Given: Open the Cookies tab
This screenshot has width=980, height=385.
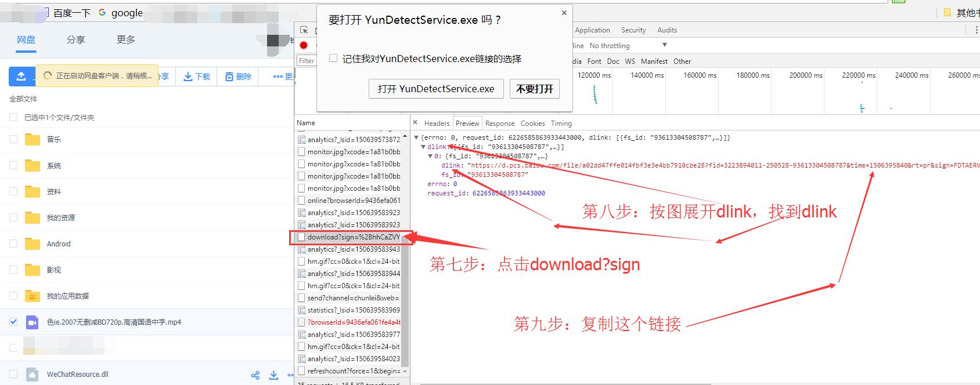Looking at the screenshot, I should [x=532, y=123].
